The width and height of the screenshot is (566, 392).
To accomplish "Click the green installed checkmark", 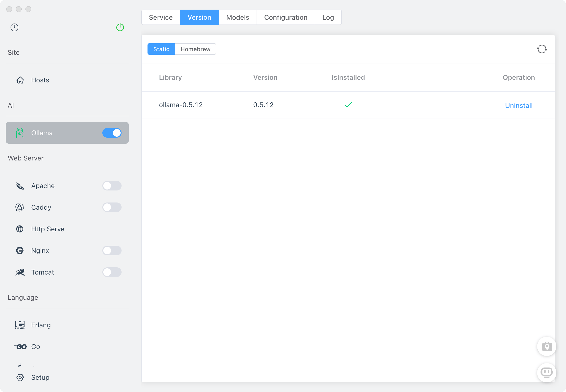I will click(348, 105).
